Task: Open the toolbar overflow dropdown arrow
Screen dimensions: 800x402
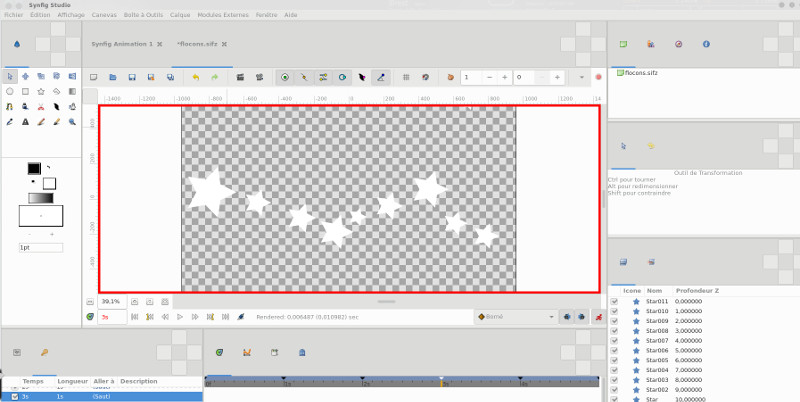Action: pyautogui.click(x=581, y=77)
